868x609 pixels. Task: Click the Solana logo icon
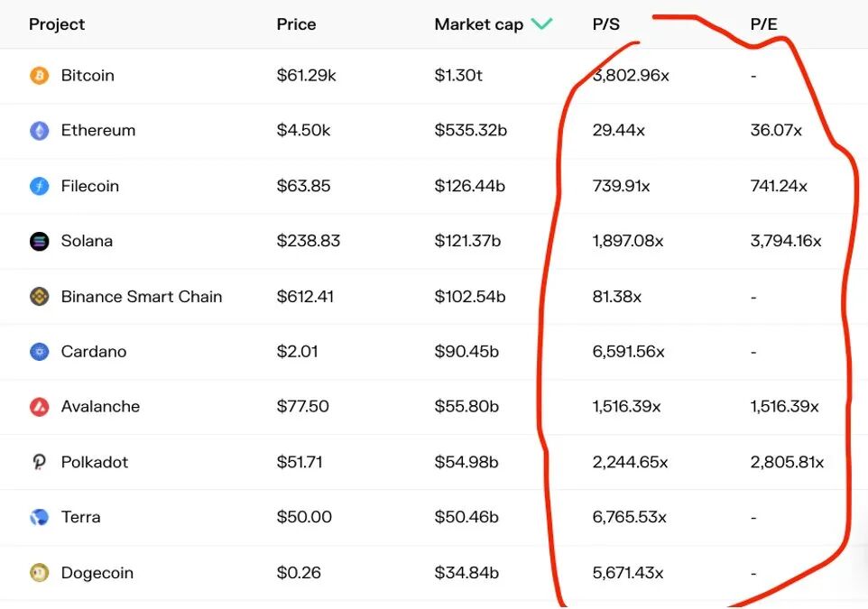[x=40, y=242]
